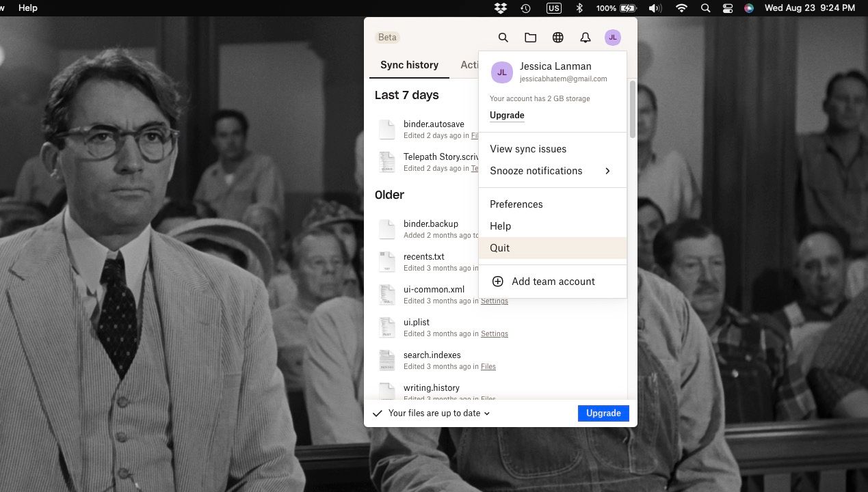The width and height of the screenshot is (868, 492).
Task: Open the Dropbox folder icon
Action: (x=530, y=38)
